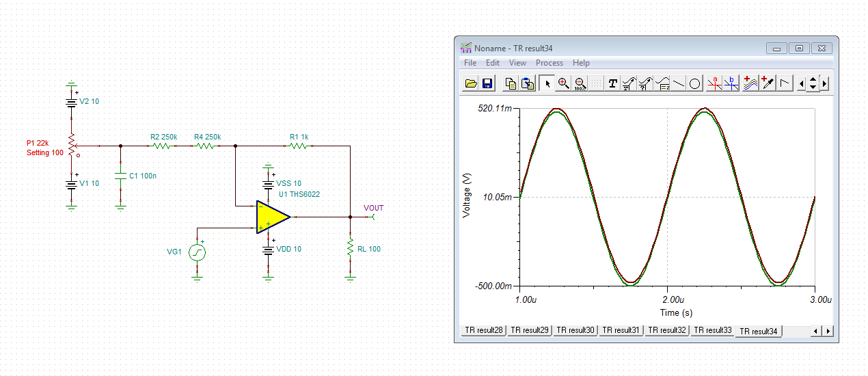Select the Zoom in magnifier tool
Image resolution: width=868 pixels, height=376 pixels.
click(x=564, y=83)
